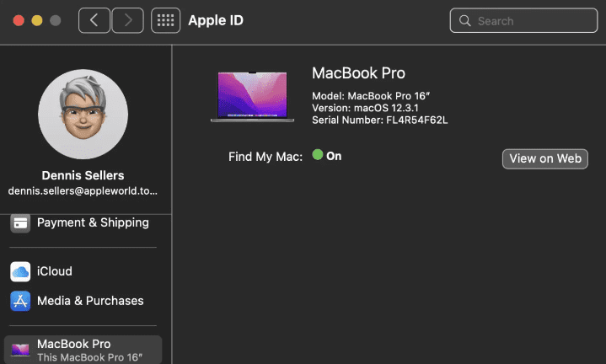
Task: Click the Media & Purchases App Store icon
Action: (x=21, y=301)
